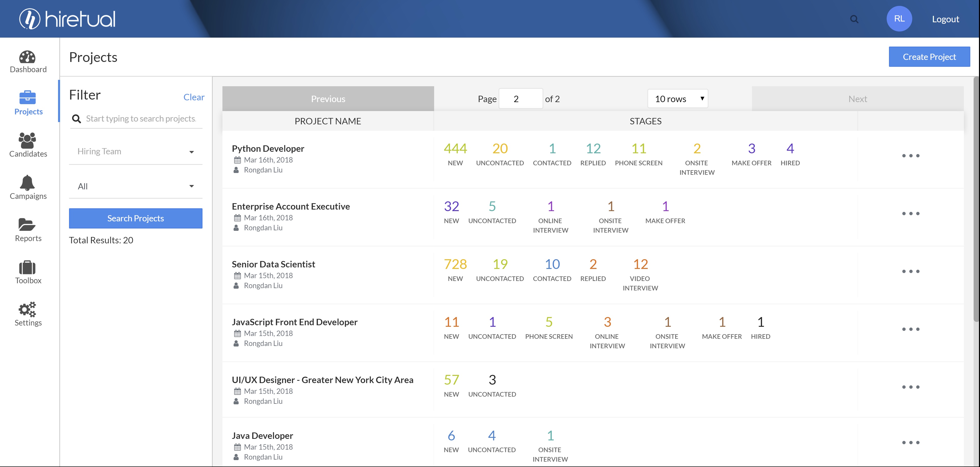The height and width of the screenshot is (467, 980).
Task: Open more options for Senior Data Scientist
Action: 910,271
